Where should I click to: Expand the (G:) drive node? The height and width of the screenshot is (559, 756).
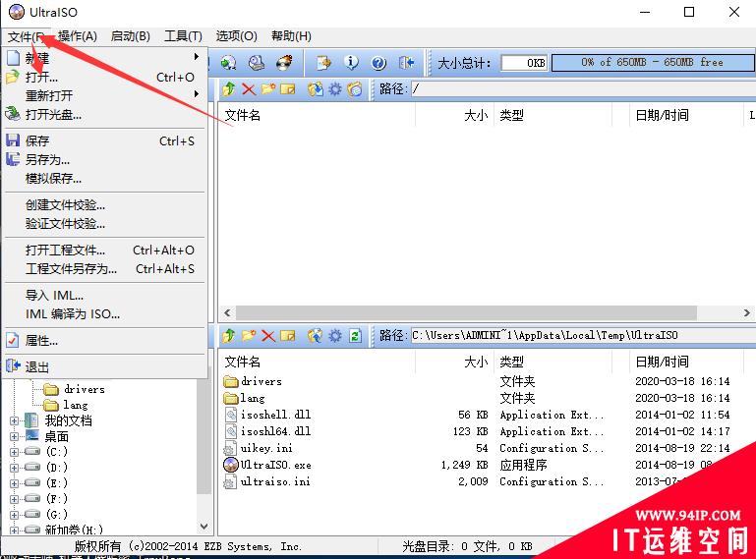point(14,515)
